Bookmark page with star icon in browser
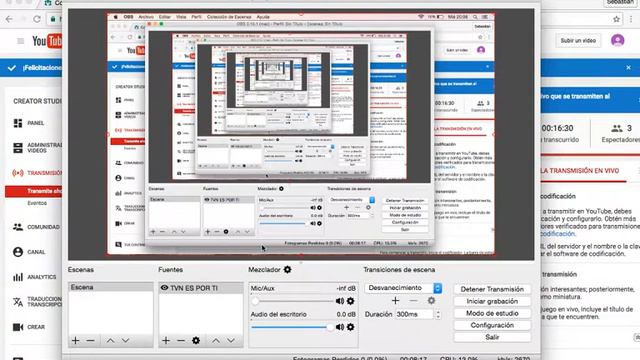Image resolution: width=640 pixels, height=360 pixels. point(616,19)
